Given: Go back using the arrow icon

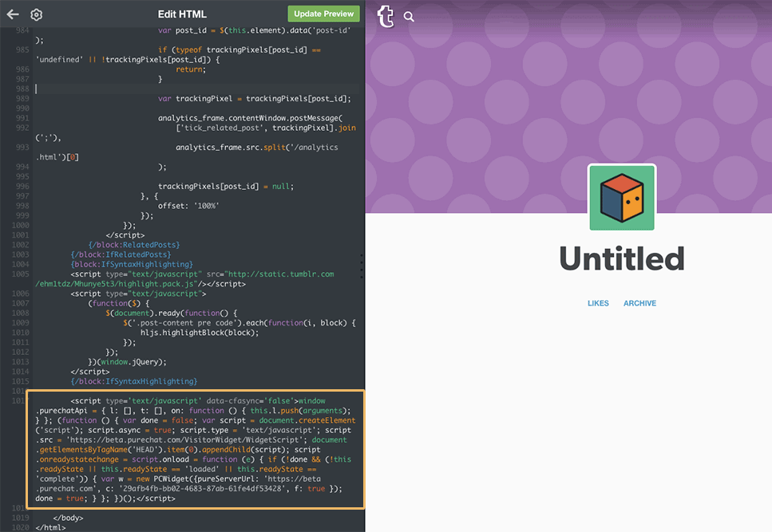Looking at the screenshot, I should coord(13,14).
